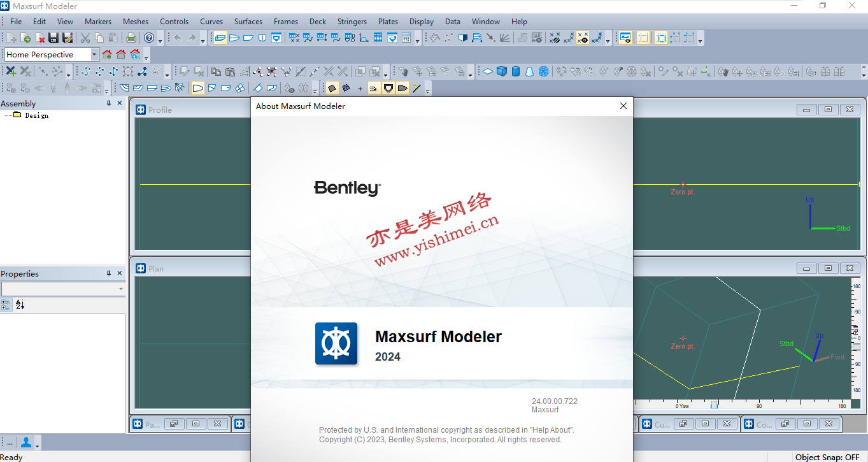This screenshot has width=868, height=462.
Task: Toggle shading with the half-filled hull icon
Action: pyautogui.click(x=463, y=38)
